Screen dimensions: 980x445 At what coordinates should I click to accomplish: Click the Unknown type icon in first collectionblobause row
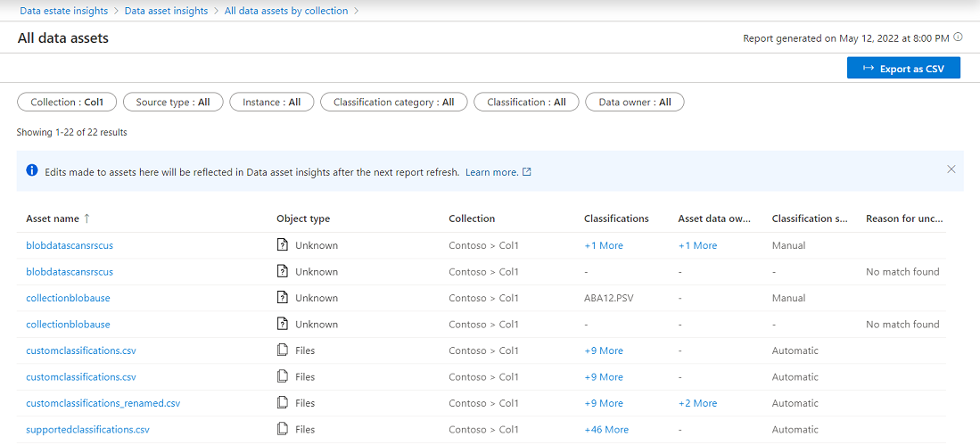[x=283, y=298]
